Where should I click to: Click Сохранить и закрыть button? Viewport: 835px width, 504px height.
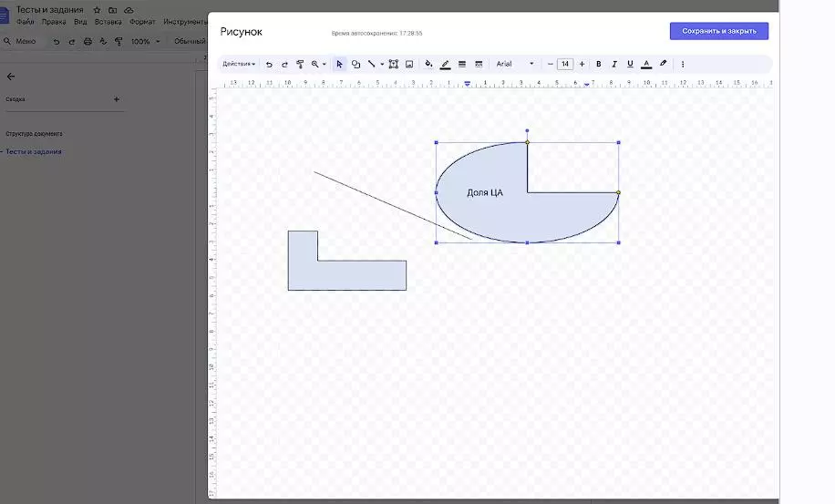click(718, 31)
